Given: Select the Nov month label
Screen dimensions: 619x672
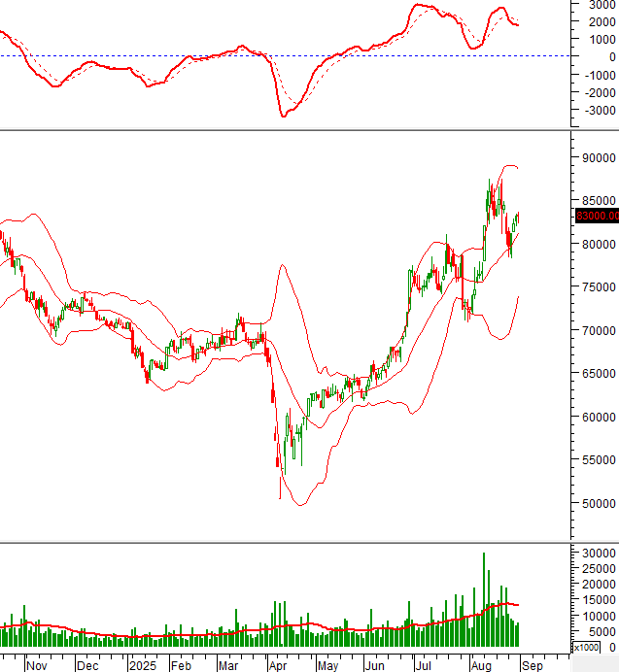Looking at the screenshot, I should [x=37, y=665].
